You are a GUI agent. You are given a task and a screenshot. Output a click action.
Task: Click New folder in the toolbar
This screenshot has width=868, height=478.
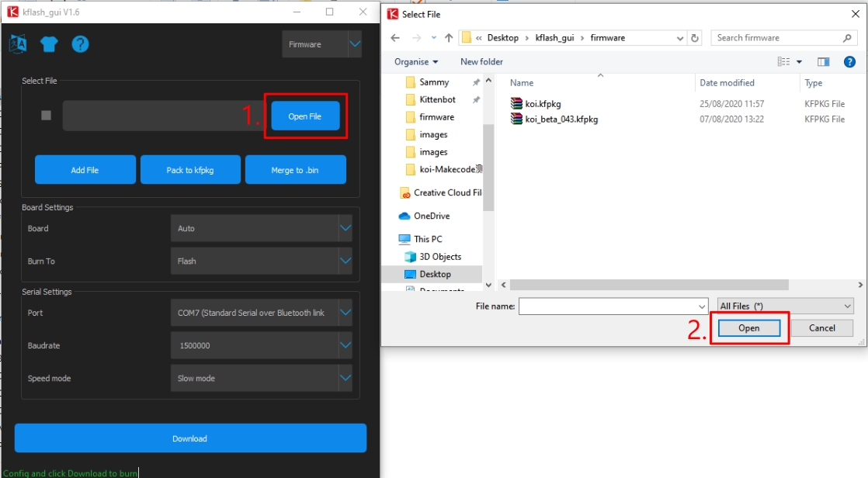[481, 61]
